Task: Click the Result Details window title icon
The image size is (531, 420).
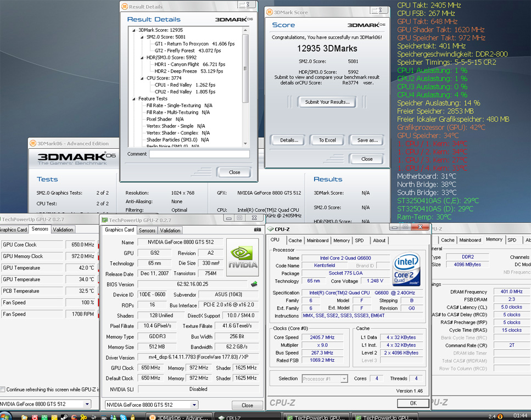Action: click(x=125, y=7)
